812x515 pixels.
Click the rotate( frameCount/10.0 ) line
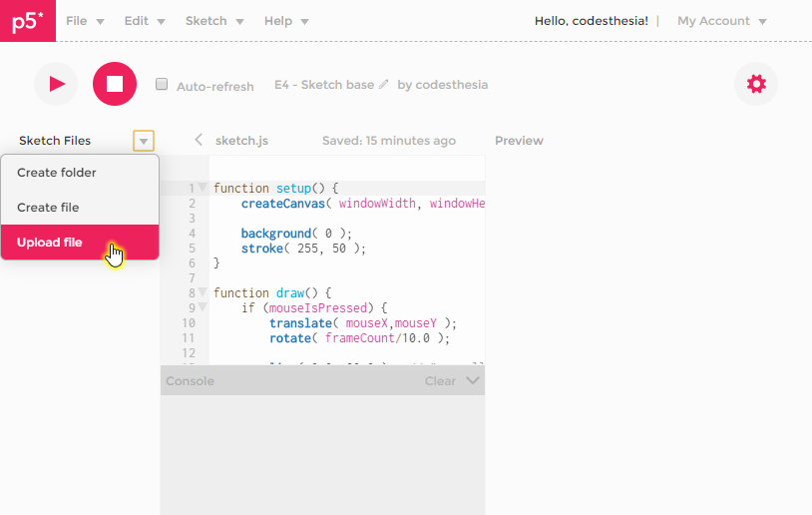coord(359,338)
